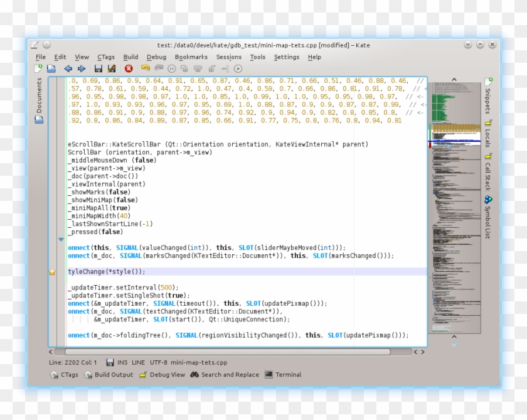Open the Snippets side panel
Screen dimensions: 527x420
[x=488, y=97]
